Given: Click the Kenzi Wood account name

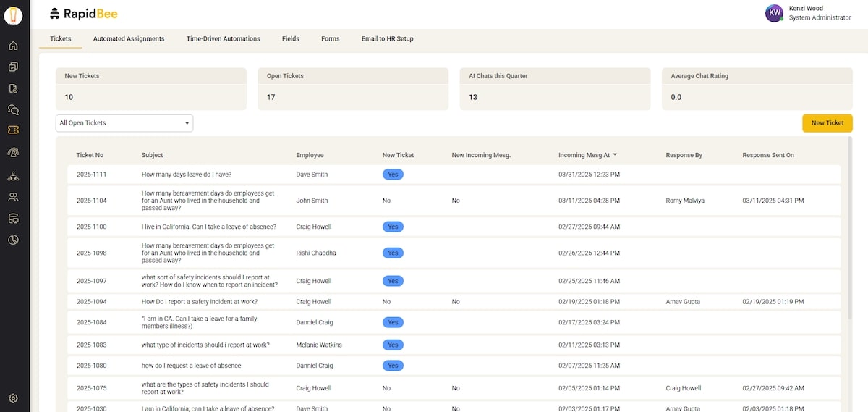Looking at the screenshot, I should coord(806,9).
